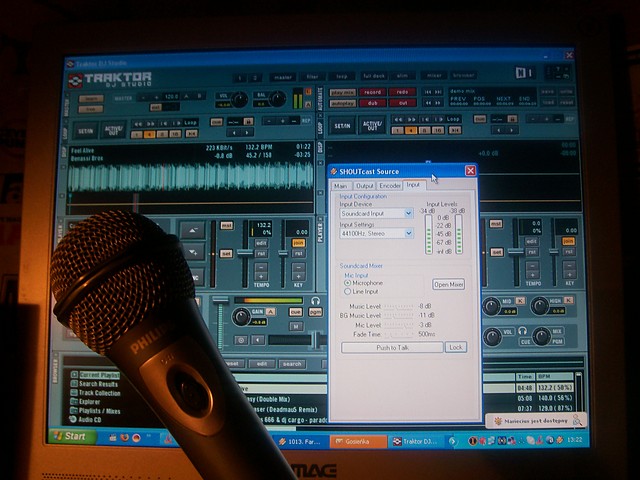
Task: Switch to the Main tab in SHOUTcast Source
Action: (341, 186)
